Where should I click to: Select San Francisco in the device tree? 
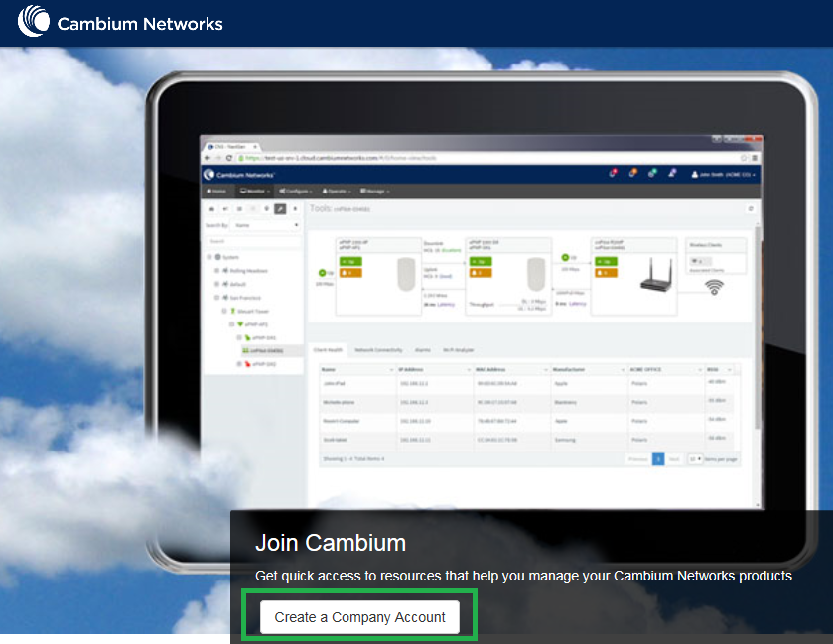tap(242, 297)
